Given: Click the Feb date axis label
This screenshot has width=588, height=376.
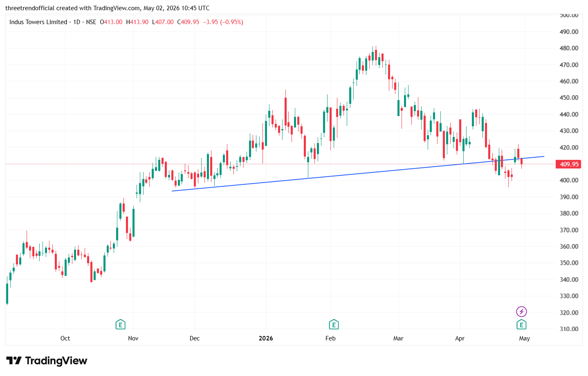Looking at the screenshot, I should pos(330,338).
